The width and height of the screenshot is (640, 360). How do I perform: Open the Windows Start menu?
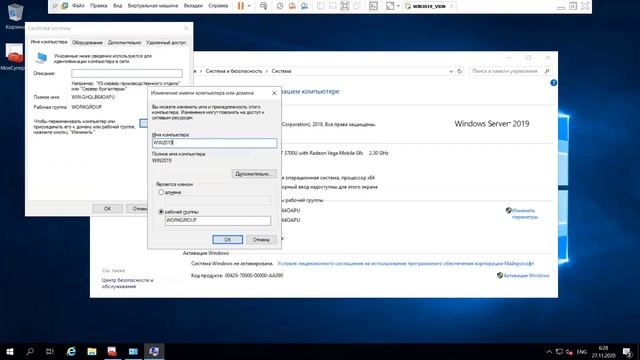point(10,351)
